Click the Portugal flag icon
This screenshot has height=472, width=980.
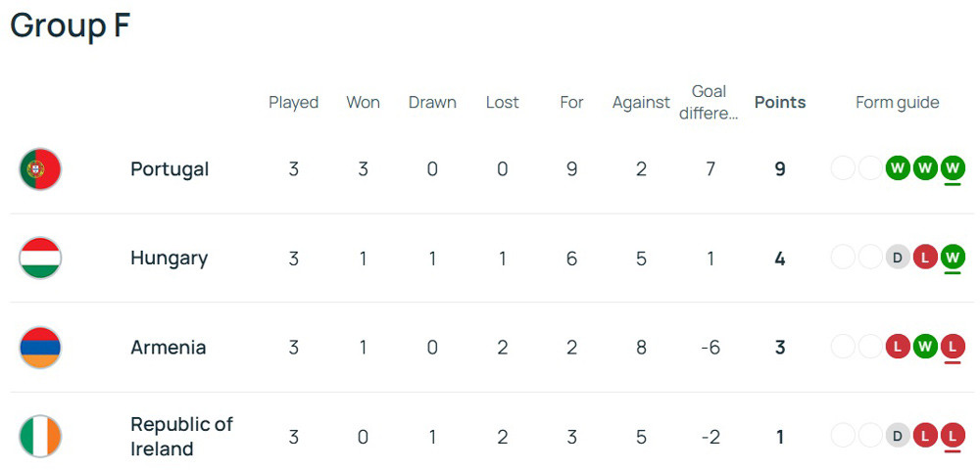click(40, 169)
